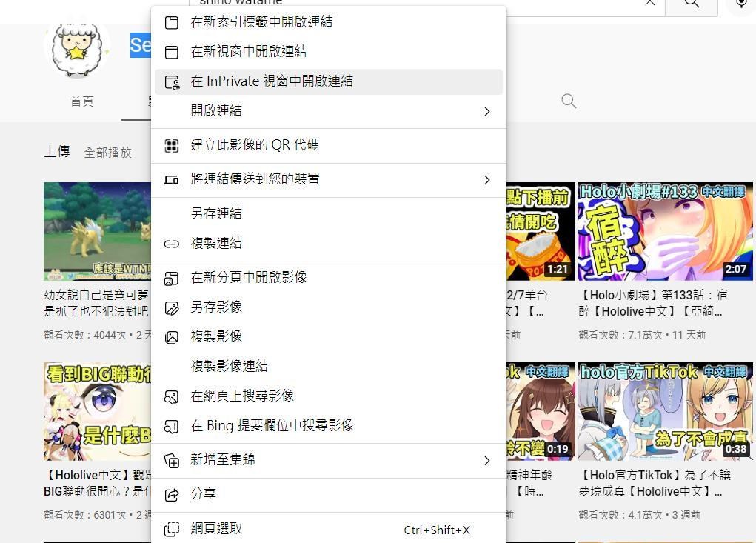756x543 pixels.
Task: Clear the YouTube search box with X
Action: coord(650,3)
